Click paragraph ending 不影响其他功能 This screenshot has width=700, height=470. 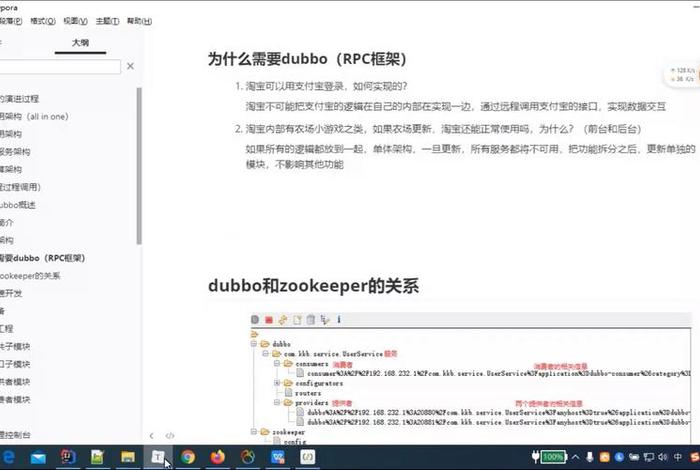(x=471, y=157)
